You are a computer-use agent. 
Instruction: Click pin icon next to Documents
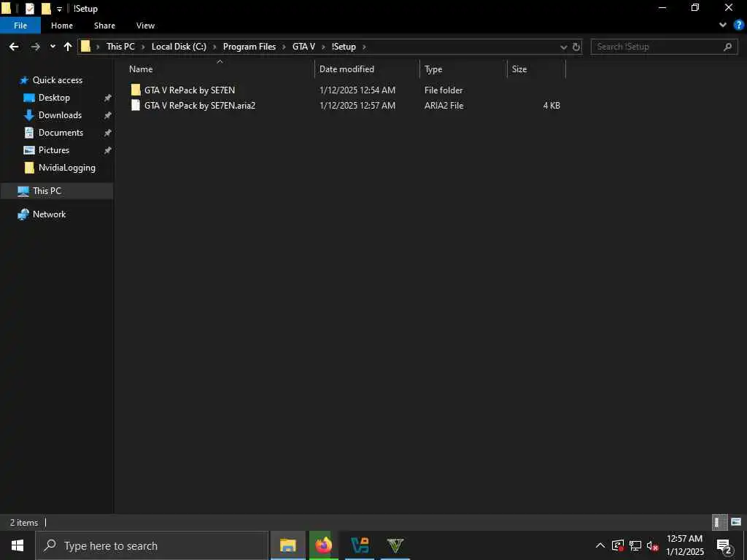pos(108,133)
